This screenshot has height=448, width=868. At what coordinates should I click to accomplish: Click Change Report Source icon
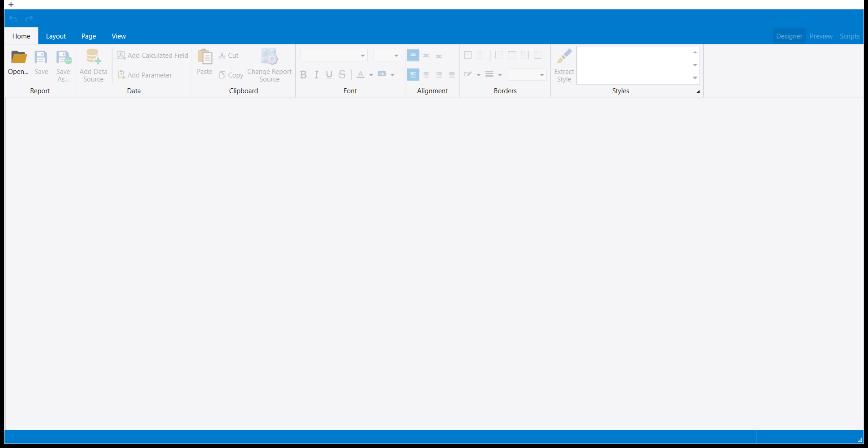coord(269,57)
